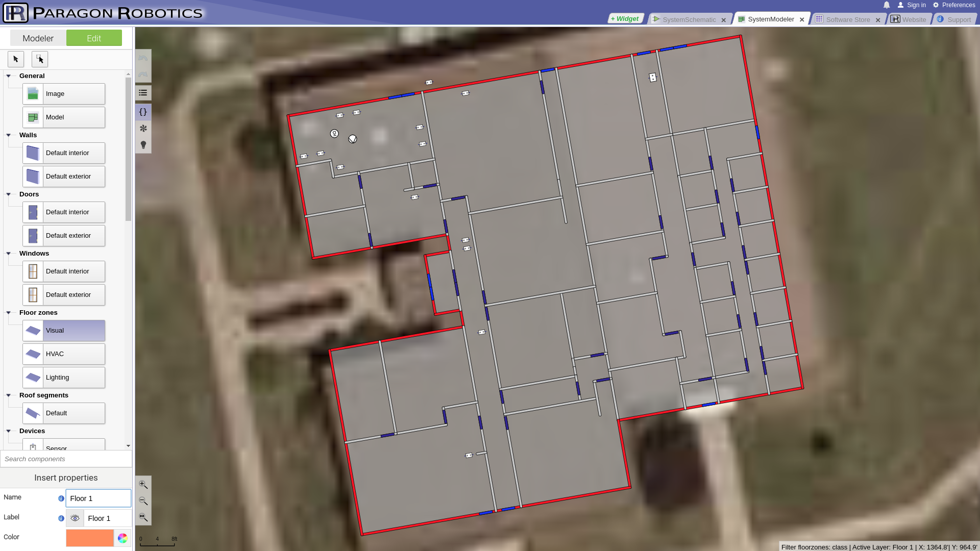Collapse the Walls group
980x551 pixels.
point(9,135)
